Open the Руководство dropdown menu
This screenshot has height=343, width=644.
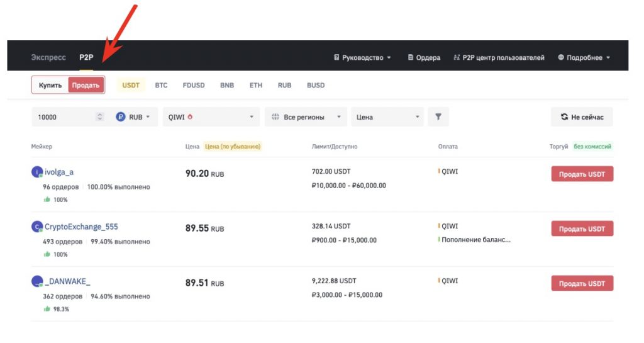[362, 57]
